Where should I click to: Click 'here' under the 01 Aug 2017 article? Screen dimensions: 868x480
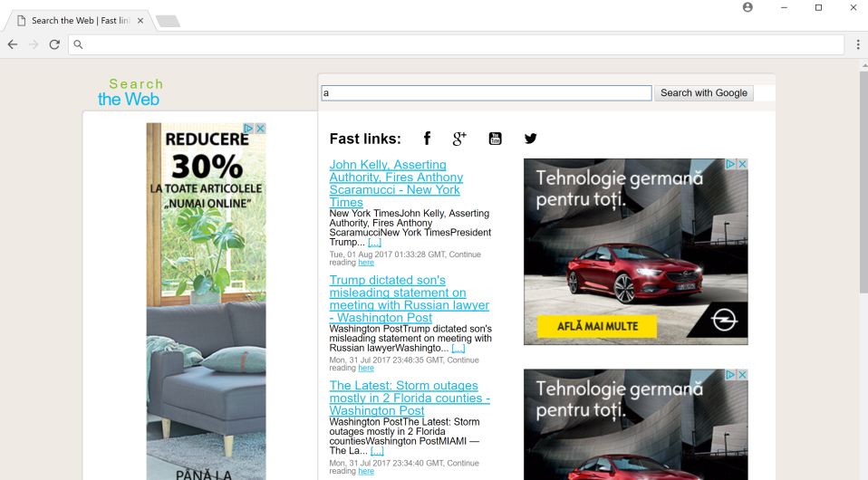(366, 263)
